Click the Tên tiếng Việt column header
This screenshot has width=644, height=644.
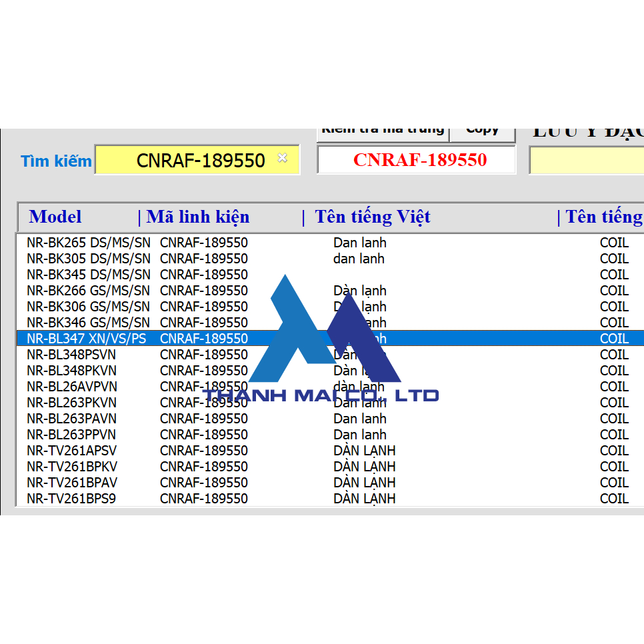pos(372,217)
